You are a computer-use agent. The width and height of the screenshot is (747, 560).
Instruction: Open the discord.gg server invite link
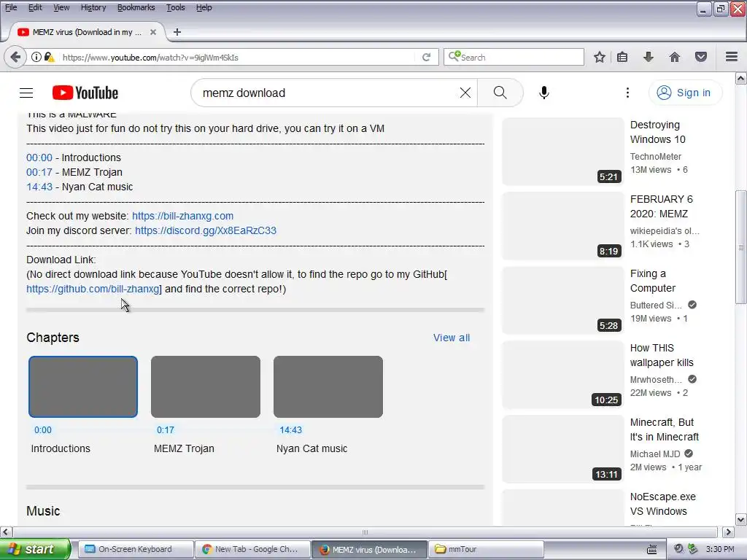click(x=205, y=230)
